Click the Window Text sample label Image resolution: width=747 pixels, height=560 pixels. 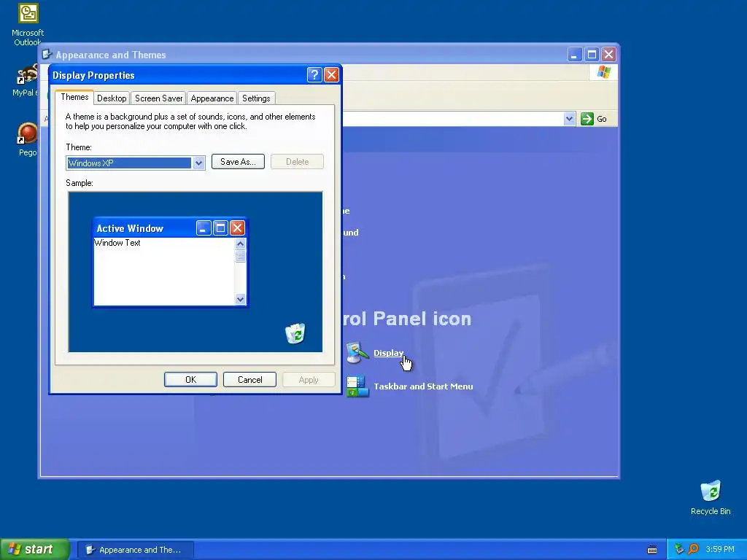tap(117, 243)
